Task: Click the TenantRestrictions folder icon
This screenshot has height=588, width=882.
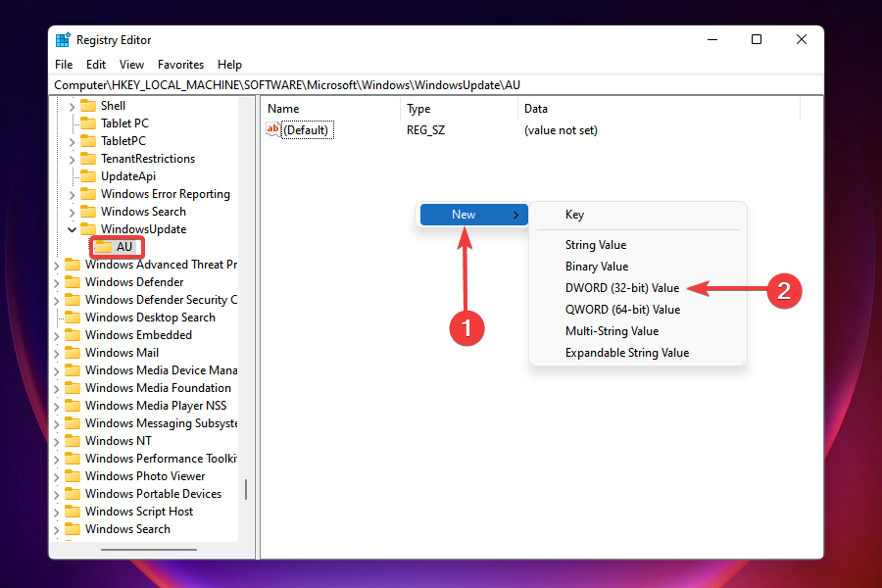Action: coord(88,159)
